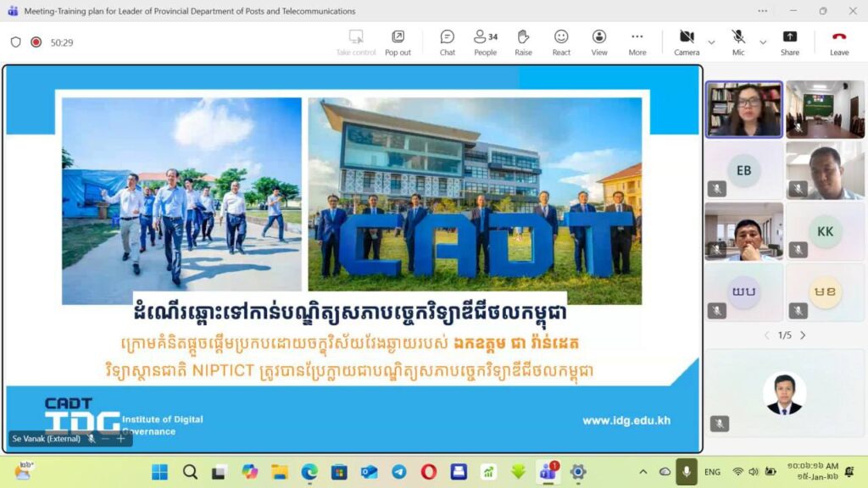Show hidden system tray icons
This screenshot has height=488, width=868.
643,472
